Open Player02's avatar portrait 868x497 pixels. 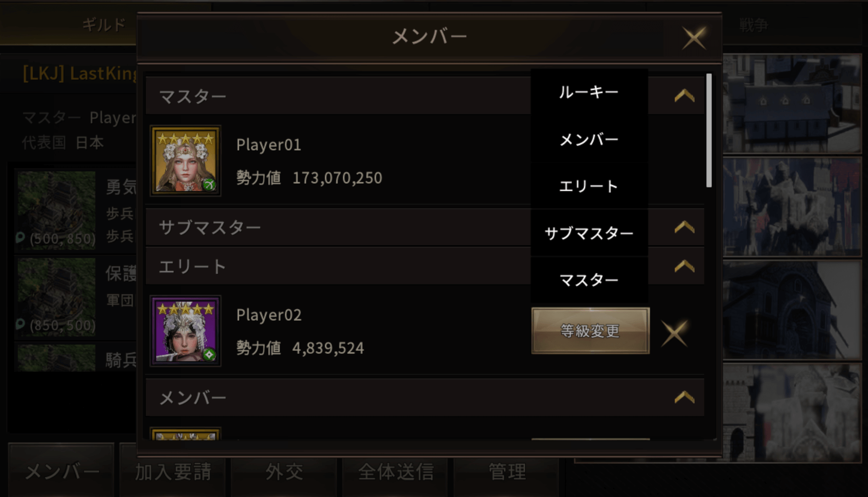[186, 330]
